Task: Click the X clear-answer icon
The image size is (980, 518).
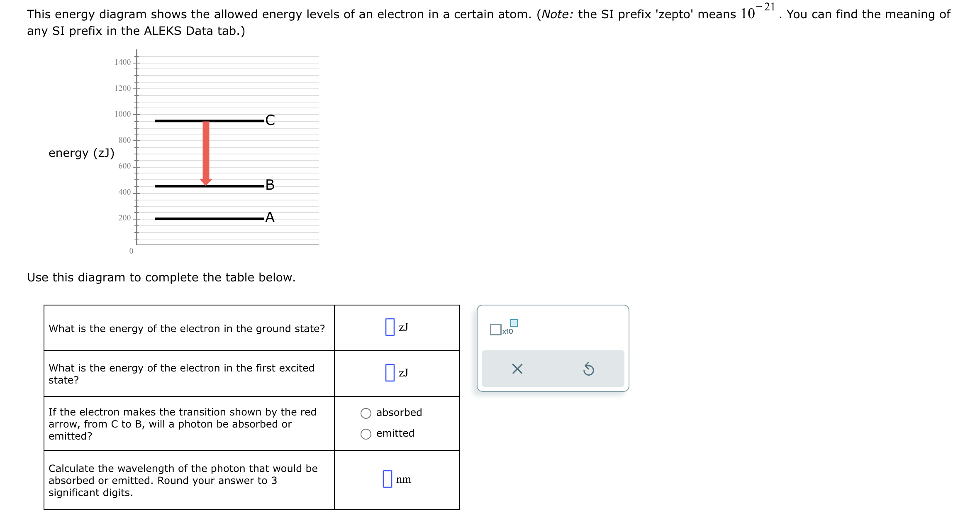Action: pyautogui.click(x=517, y=369)
